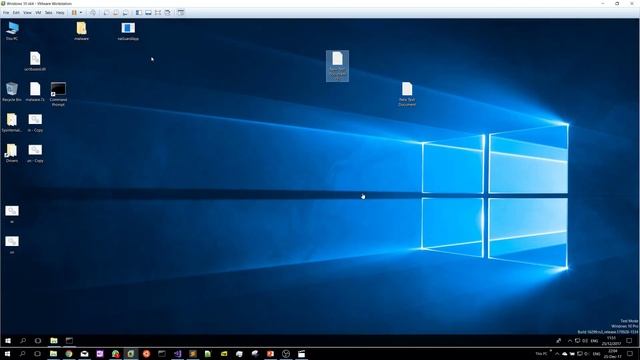Show hidden icons chevron in host system tray
The height and width of the screenshot is (360, 640).
pos(557,354)
